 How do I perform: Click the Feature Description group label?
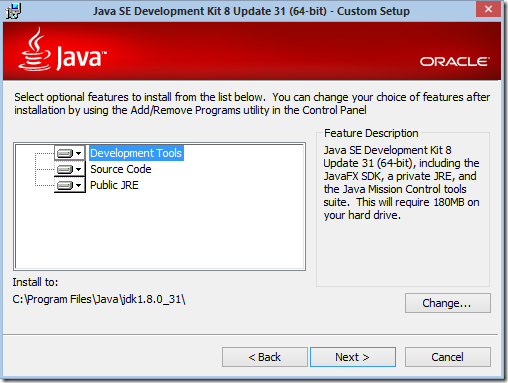tap(371, 133)
